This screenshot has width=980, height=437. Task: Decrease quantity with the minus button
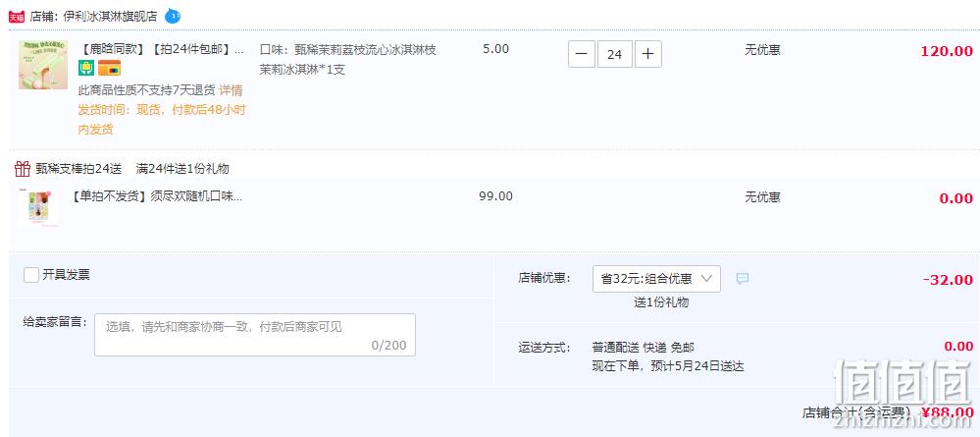tap(582, 54)
